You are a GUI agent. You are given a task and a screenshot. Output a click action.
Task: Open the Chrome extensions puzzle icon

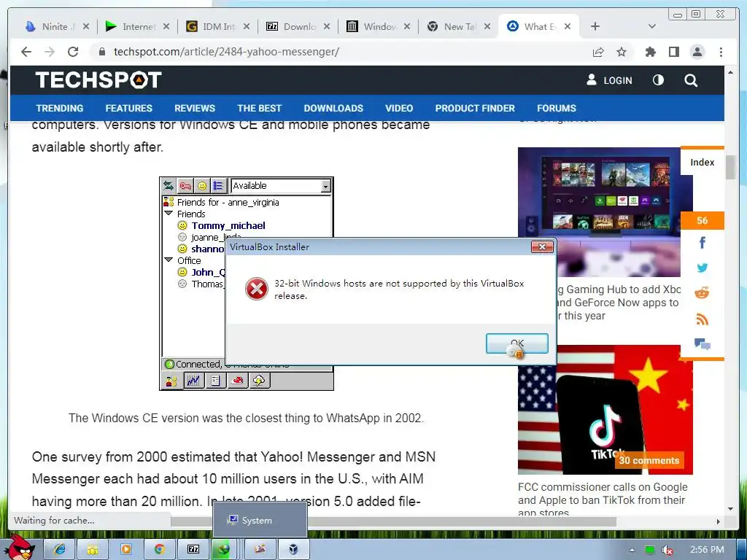point(650,52)
